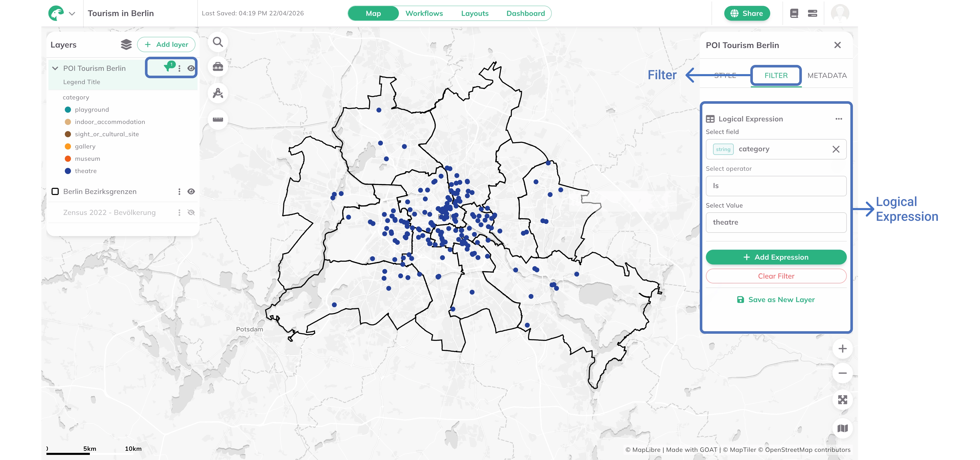Screen dimensions: 980x460
Task: Click Save as New Layer
Action: [776, 300]
